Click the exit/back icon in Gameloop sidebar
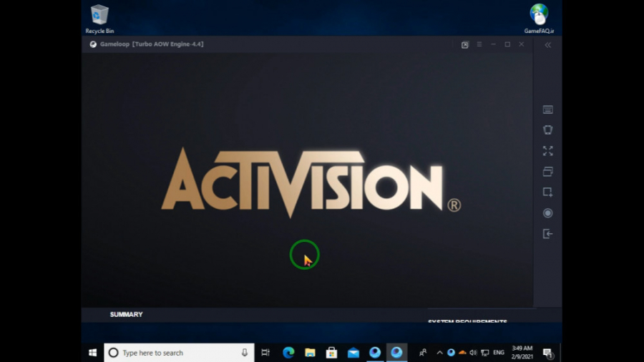Viewport: 644px width, 362px height. click(x=547, y=234)
